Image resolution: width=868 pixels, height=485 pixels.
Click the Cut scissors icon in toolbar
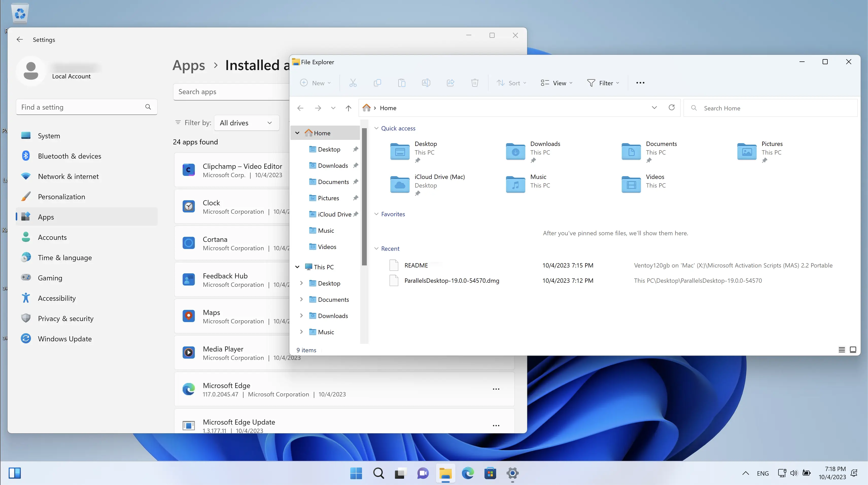point(353,83)
